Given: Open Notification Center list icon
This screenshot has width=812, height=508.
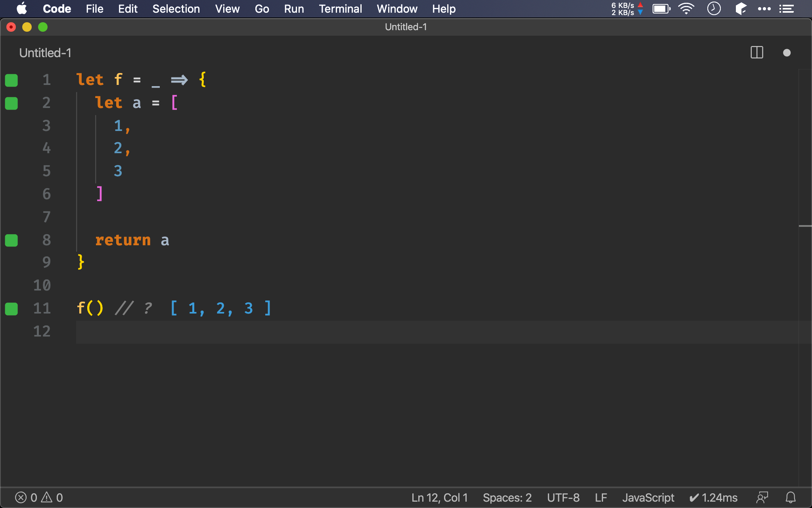Looking at the screenshot, I should 786,9.
